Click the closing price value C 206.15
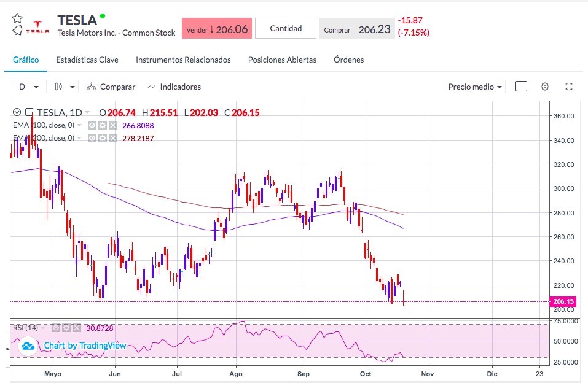The image size is (588, 383). click(242, 113)
